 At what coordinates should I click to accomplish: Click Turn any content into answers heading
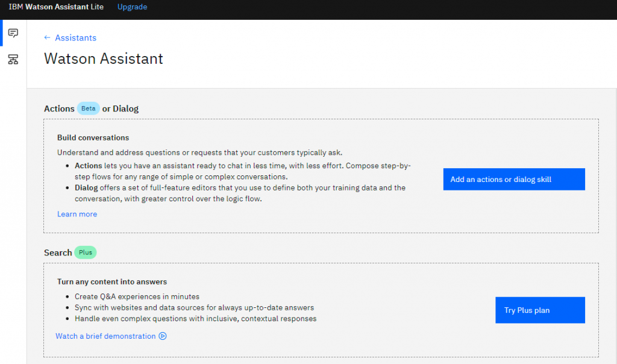(112, 282)
